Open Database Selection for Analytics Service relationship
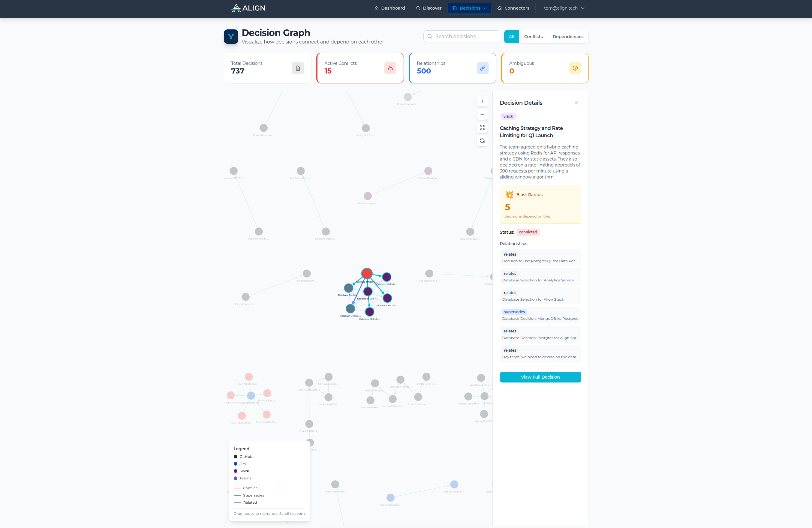This screenshot has width=812, height=528. (540, 277)
